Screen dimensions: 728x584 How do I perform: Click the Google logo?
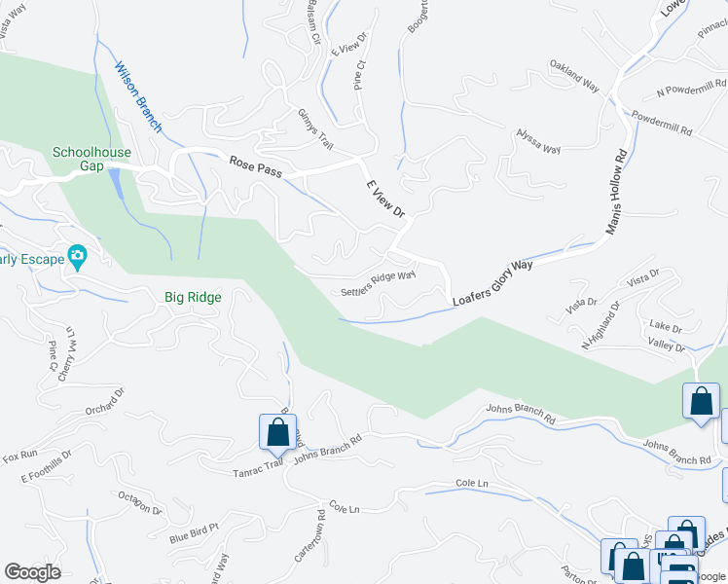click(32, 572)
